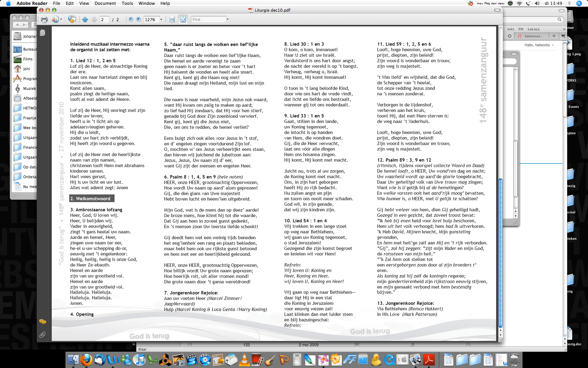Open Cyberduck yellow duck in Dock

click(376, 360)
